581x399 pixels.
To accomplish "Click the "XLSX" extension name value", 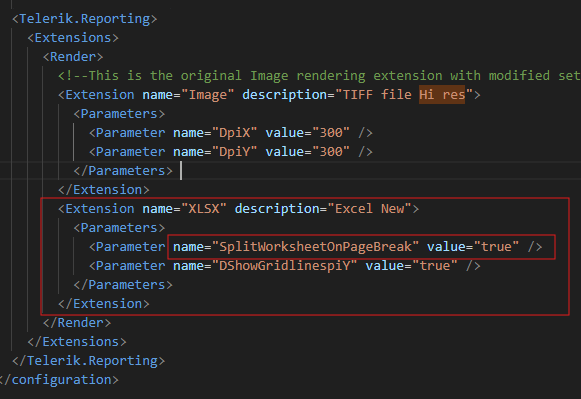I will 204,209.
